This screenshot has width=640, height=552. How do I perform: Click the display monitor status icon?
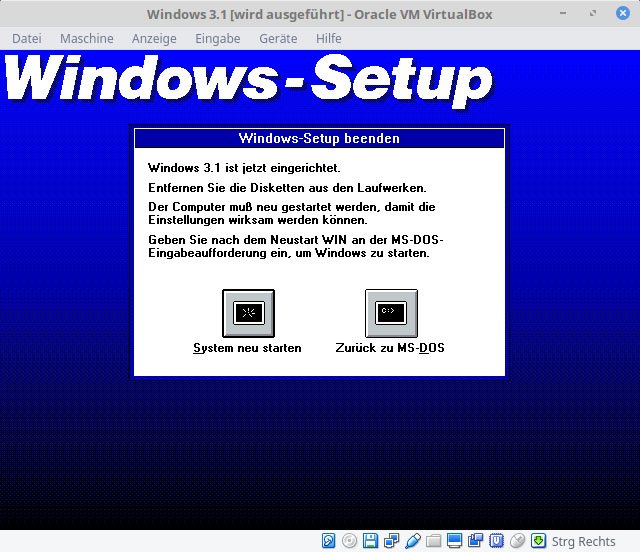[454, 541]
